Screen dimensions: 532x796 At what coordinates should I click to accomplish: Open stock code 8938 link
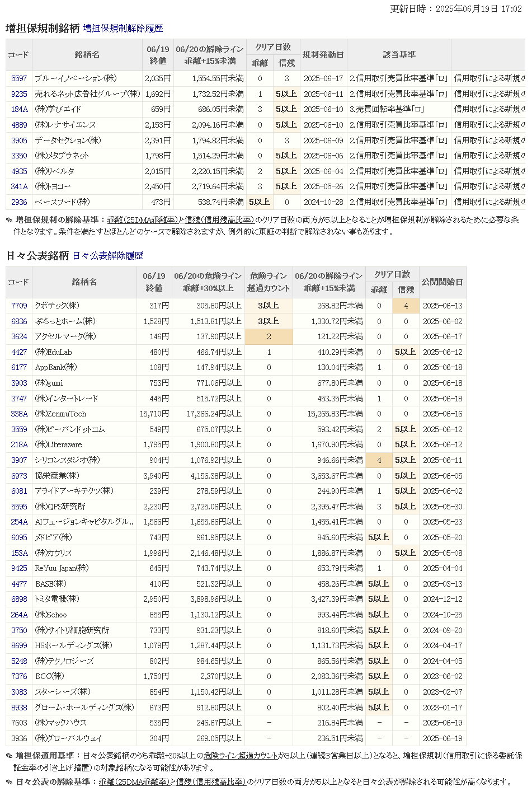(19, 708)
